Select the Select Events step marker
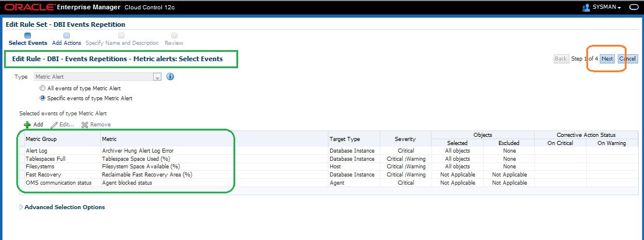Screen dimensions: 644x240 (27, 36)
